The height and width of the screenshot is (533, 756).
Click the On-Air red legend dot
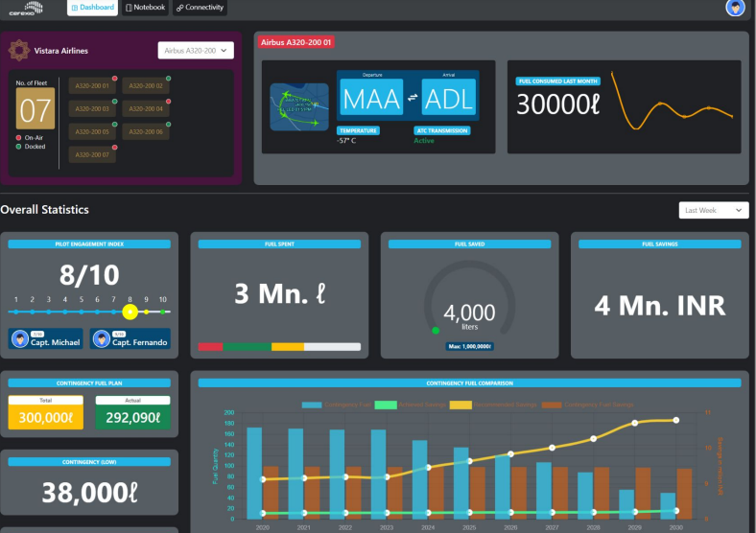coord(19,138)
